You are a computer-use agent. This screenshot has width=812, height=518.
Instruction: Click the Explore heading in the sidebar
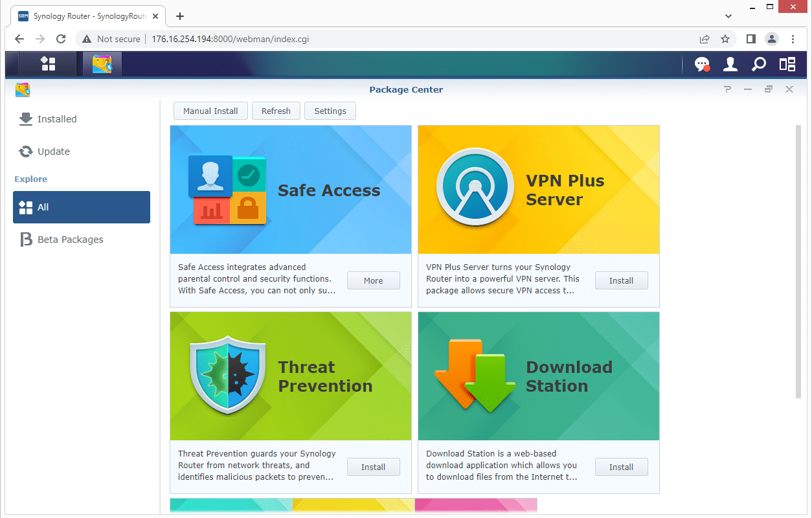tap(31, 179)
